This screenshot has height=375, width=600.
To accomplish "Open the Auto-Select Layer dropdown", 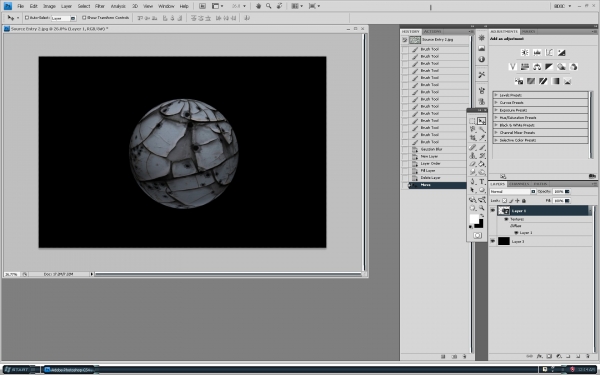I will [x=64, y=18].
